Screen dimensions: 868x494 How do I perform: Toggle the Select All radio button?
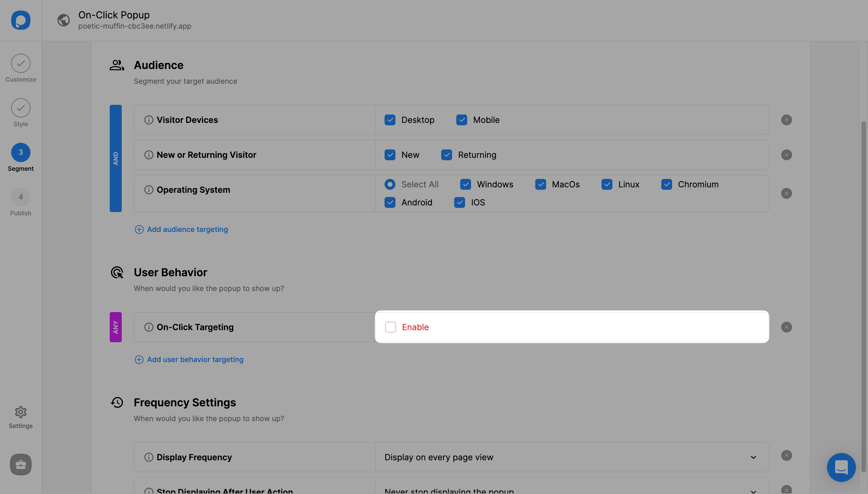390,184
